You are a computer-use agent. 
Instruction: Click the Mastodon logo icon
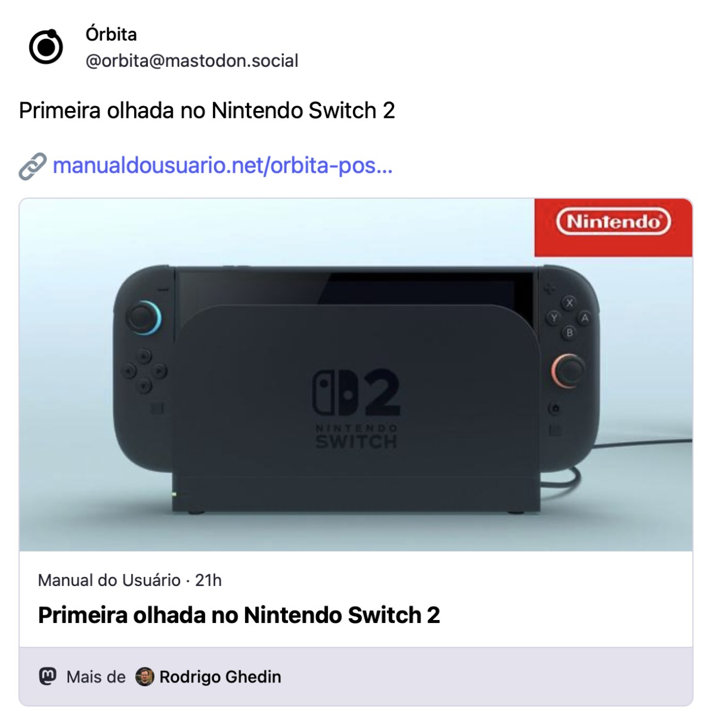click(48, 676)
